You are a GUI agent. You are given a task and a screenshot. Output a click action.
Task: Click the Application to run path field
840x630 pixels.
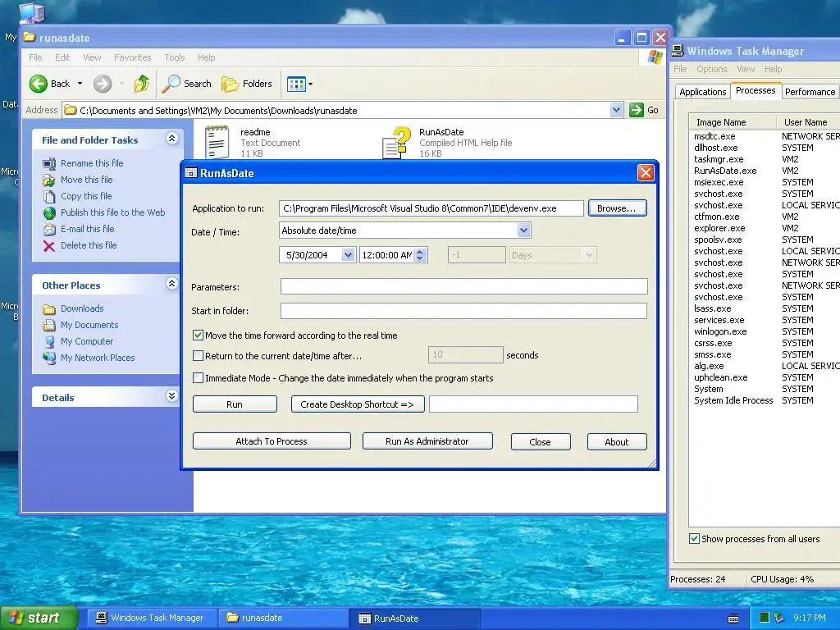click(431, 208)
